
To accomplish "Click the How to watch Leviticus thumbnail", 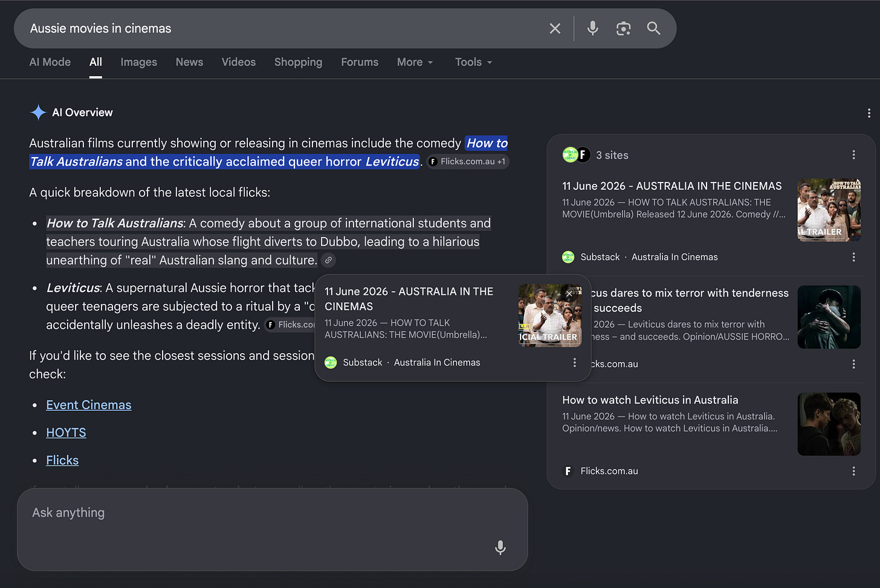I will click(x=829, y=424).
